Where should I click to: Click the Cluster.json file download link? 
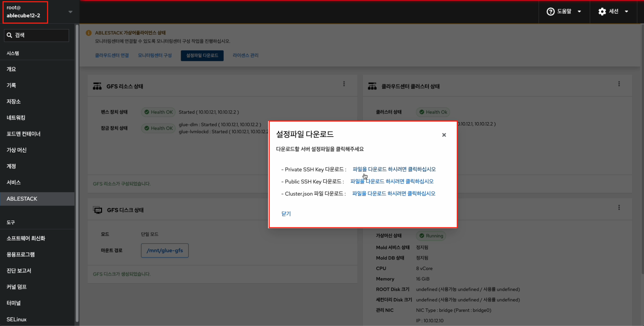(394, 194)
